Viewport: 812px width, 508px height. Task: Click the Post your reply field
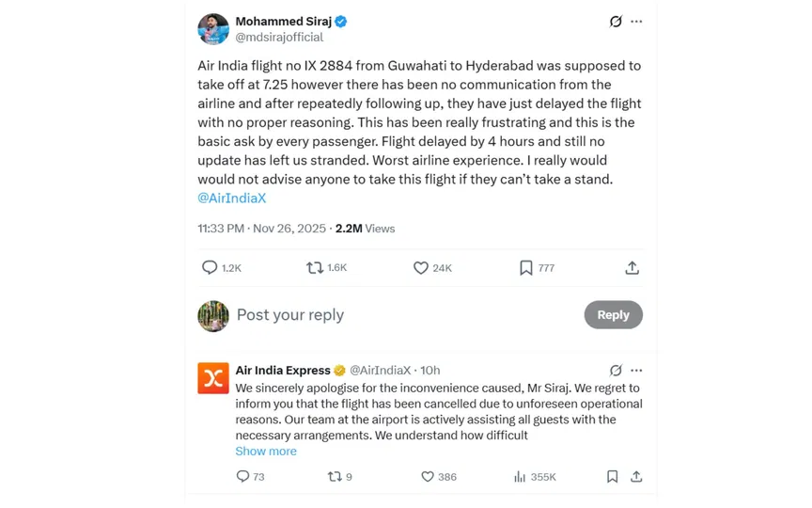(376, 315)
